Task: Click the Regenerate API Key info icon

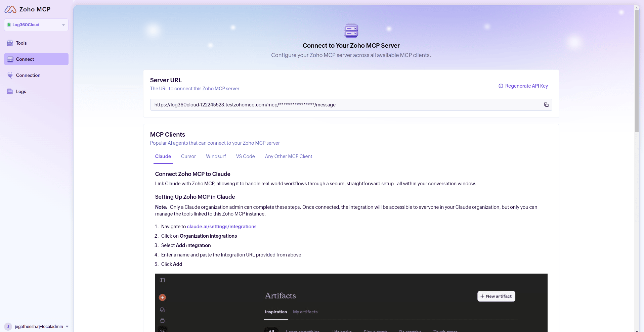Action: [501, 86]
